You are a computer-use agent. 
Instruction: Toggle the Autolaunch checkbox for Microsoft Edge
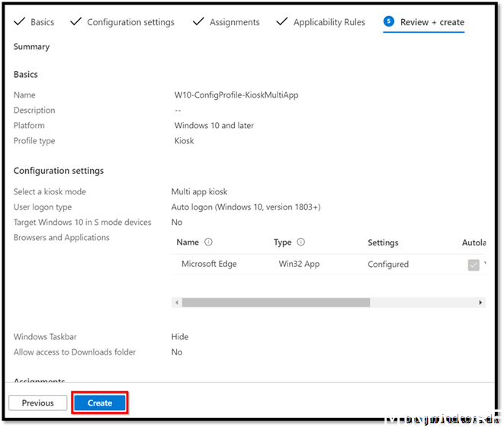pyautogui.click(x=474, y=265)
